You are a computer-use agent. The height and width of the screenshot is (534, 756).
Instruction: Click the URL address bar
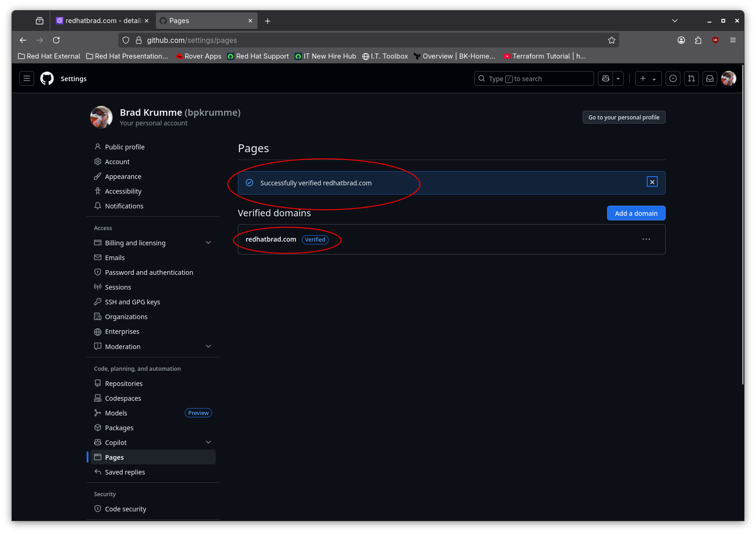[369, 40]
